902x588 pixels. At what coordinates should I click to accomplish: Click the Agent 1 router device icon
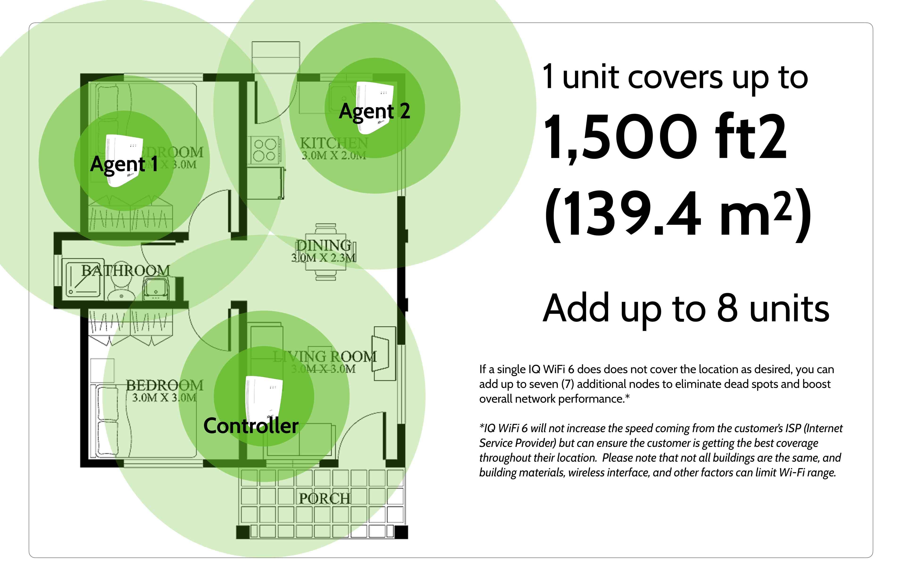124,161
